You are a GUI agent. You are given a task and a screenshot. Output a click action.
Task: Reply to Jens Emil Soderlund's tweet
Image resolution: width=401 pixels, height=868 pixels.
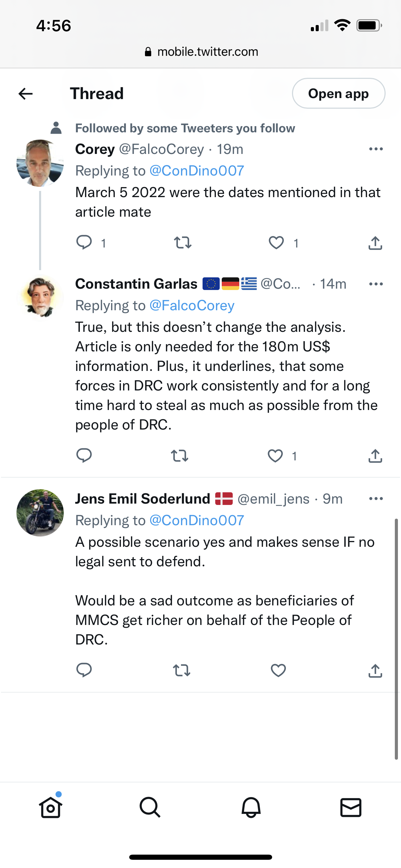84,670
